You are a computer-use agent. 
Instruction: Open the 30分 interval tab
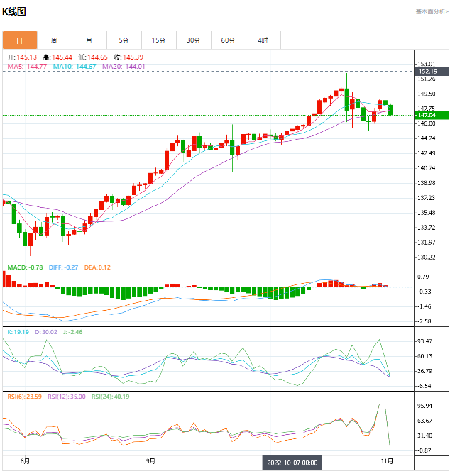coord(194,40)
